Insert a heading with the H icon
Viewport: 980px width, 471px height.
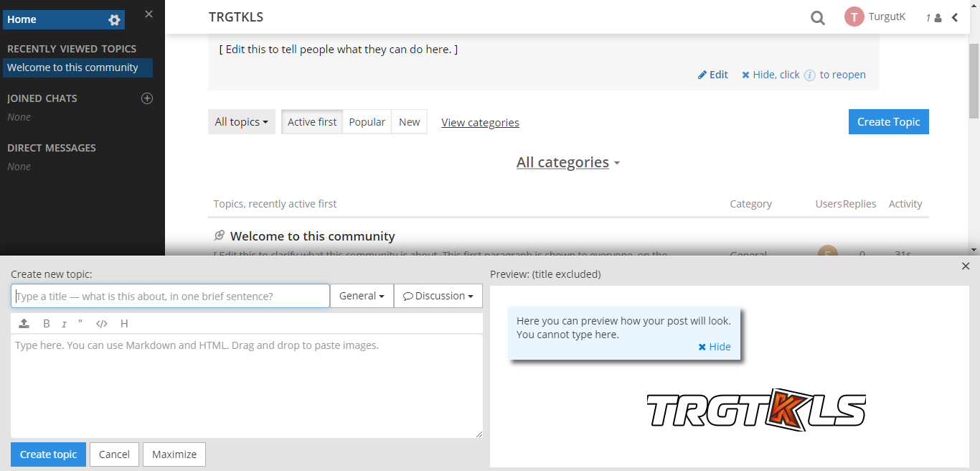124,324
